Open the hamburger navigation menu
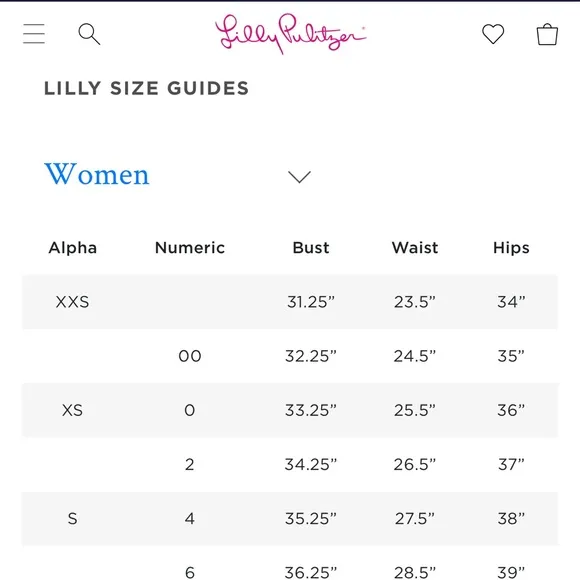This screenshot has height=580, width=580. [34, 34]
